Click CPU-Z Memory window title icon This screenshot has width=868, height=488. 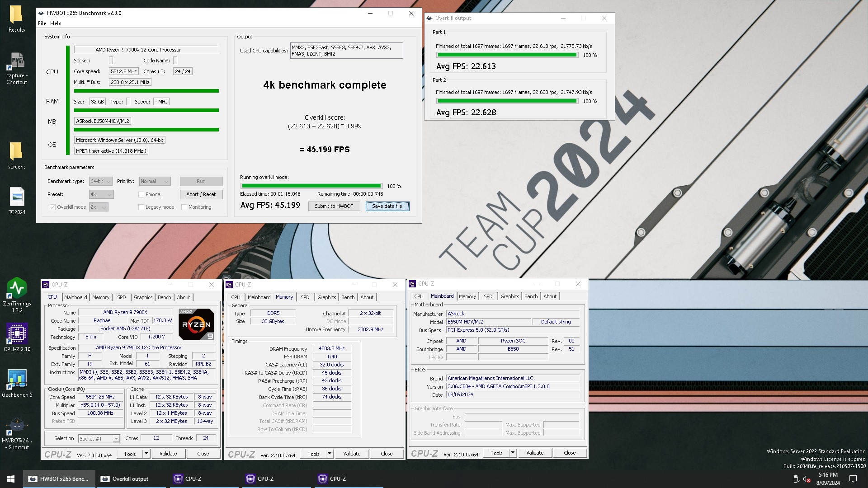(x=229, y=285)
